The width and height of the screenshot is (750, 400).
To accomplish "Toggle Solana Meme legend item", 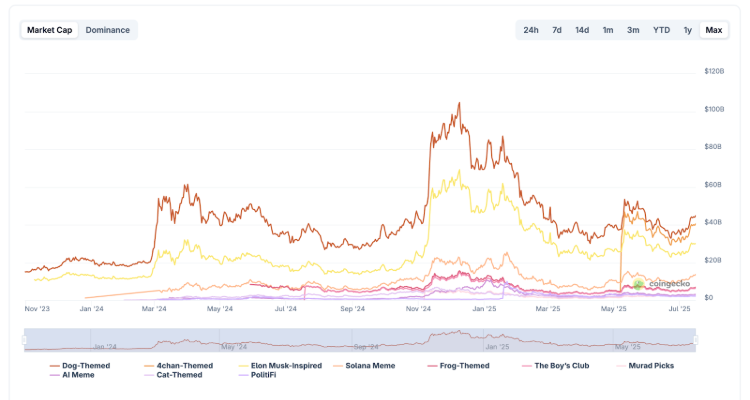I will pos(371,366).
